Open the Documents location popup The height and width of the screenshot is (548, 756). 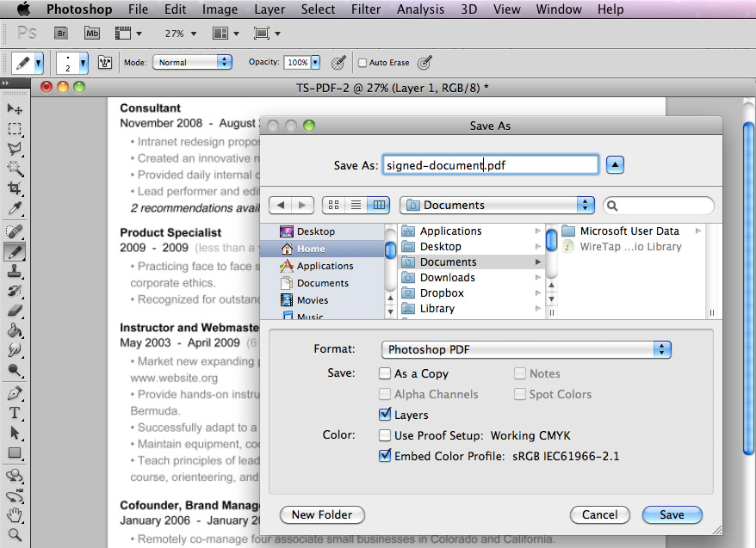pos(497,205)
